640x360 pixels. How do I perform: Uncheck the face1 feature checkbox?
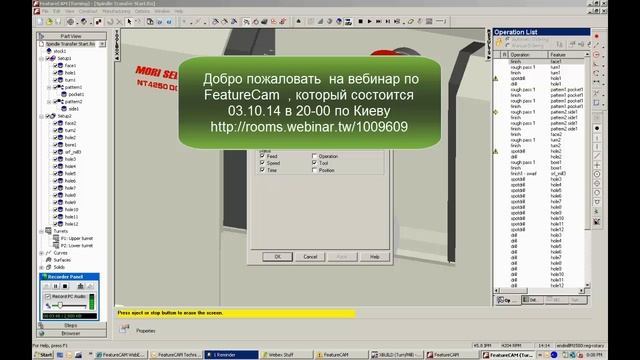click(x=56, y=65)
